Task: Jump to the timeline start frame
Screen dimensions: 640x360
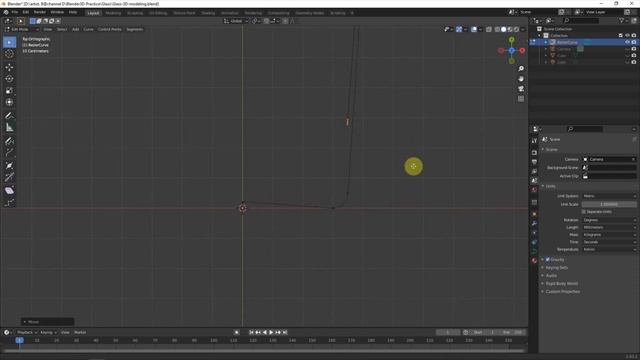Action: coord(251,332)
